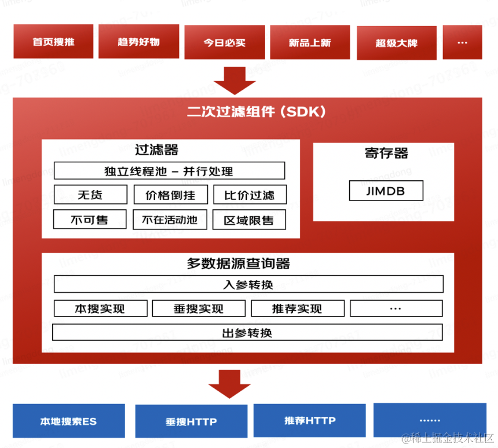Select the 垂搜HTTP blue box
The width and height of the screenshot is (498, 448).
(191, 421)
